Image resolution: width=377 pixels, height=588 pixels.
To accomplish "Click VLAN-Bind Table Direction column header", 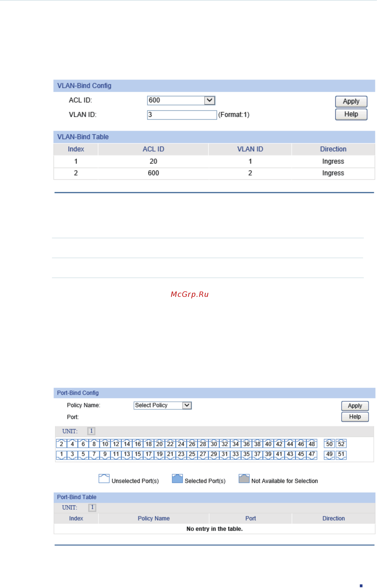I will 333,149.
